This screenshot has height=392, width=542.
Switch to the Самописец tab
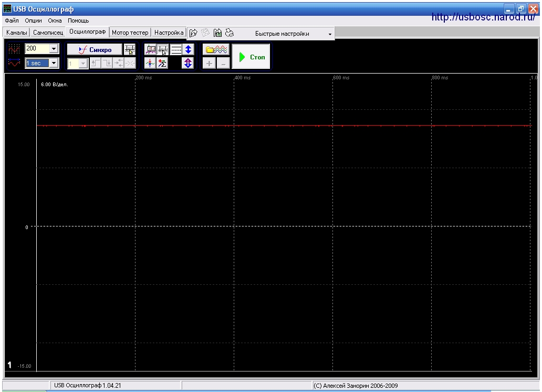click(48, 33)
